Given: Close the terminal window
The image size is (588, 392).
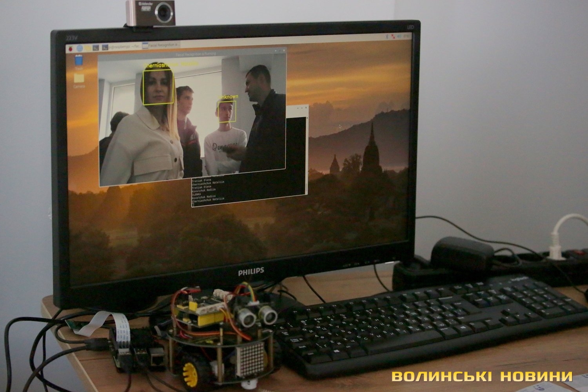Looking at the screenshot, I should pos(306,107).
